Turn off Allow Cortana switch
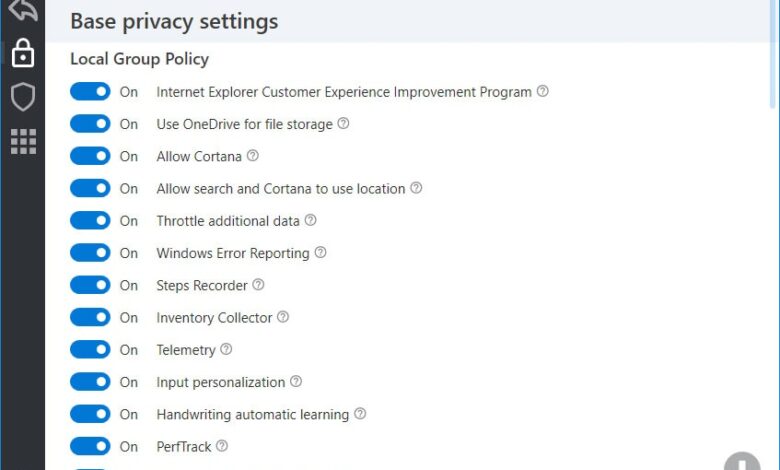This screenshot has width=780, height=470. point(90,156)
